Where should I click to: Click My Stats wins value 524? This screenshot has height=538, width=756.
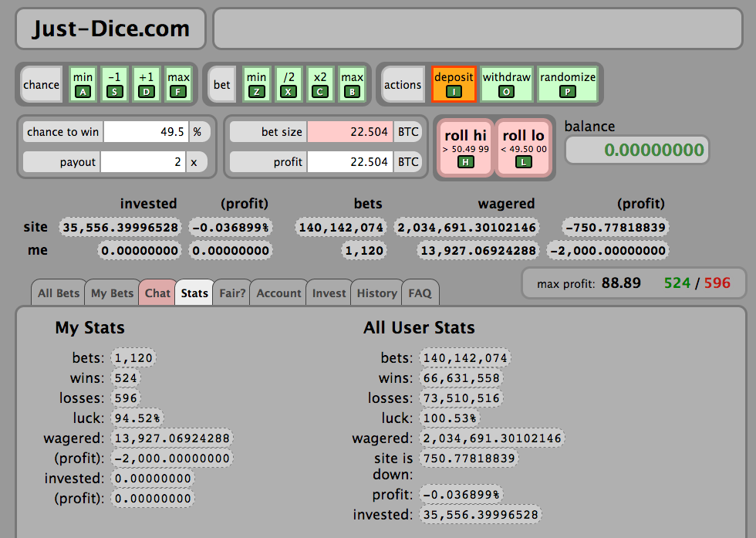(x=126, y=377)
